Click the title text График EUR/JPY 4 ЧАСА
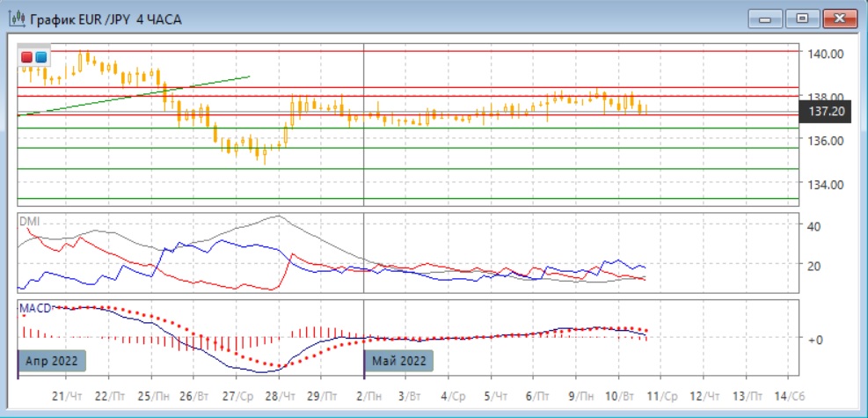The image size is (868, 418). [106, 19]
